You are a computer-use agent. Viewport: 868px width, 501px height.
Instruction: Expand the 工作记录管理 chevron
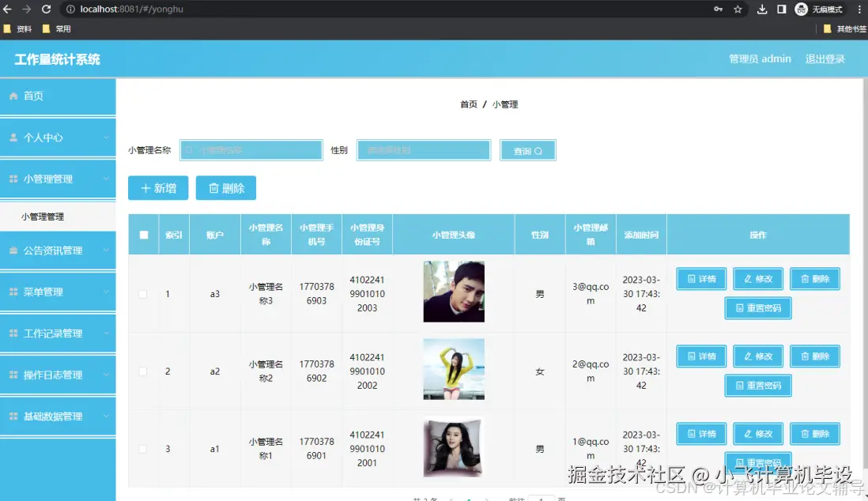106,333
